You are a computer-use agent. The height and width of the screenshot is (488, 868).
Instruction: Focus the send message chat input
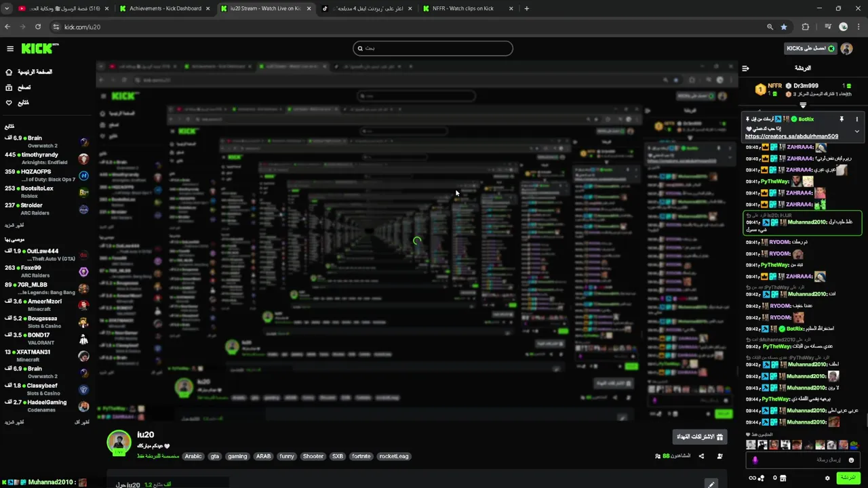(x=804, y=460)
